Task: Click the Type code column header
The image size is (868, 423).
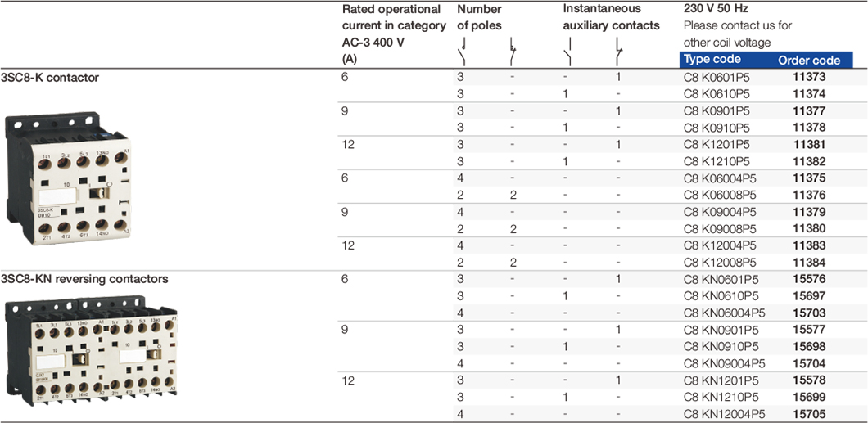Action: [x=712, y=60]
